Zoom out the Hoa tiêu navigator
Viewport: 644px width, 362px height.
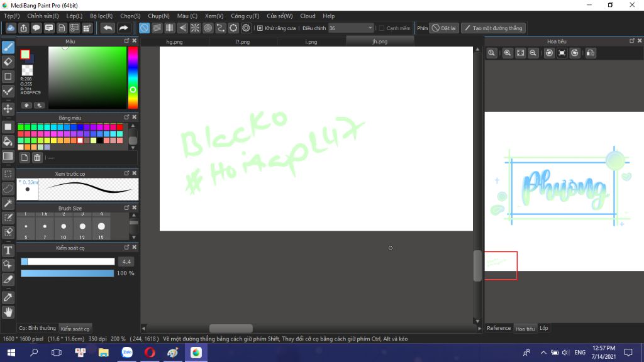pyautogui.click(x=533, y=53)
